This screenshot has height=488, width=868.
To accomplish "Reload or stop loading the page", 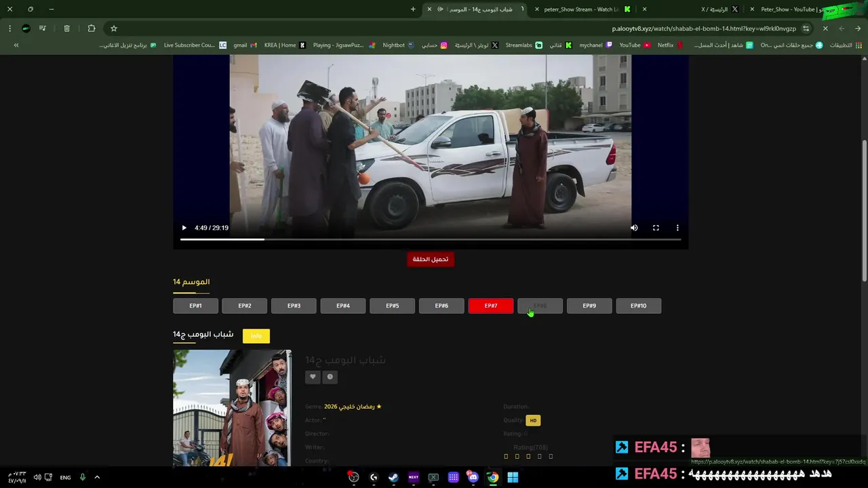I will click(825, 28).
